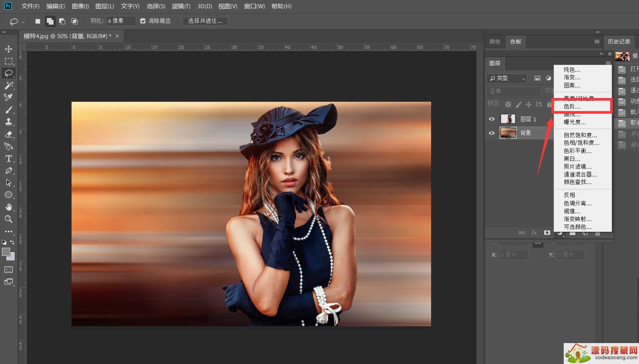Click the background color swatch
Screen dimensions: 639x364
coord(12,257)
